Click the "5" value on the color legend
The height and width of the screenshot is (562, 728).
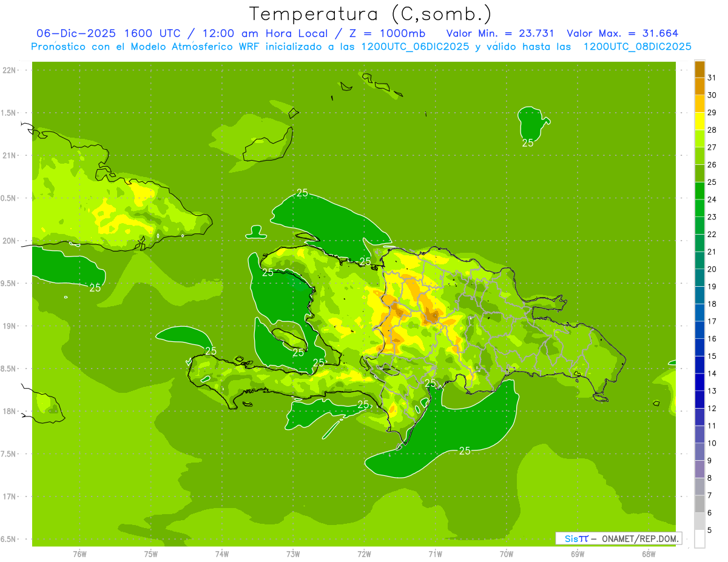tap(709, 530)
